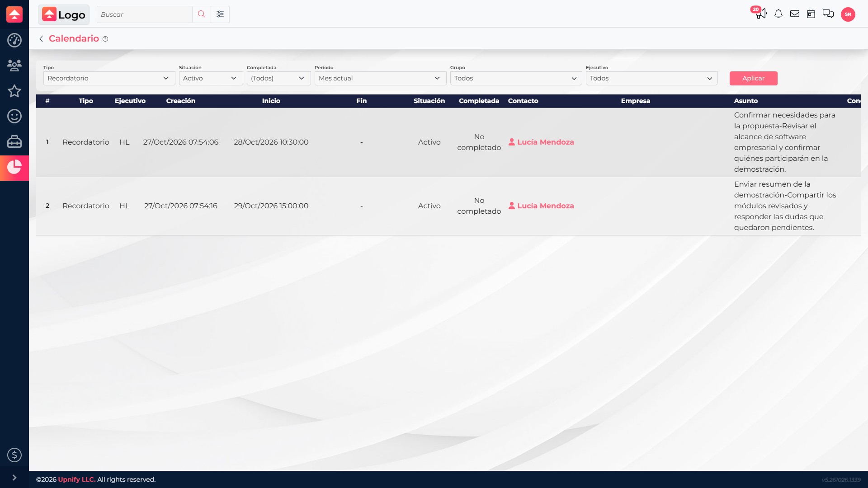Focus the Buscar search field
This screenshot has width=868, height=488.
(x=145, y=14)
